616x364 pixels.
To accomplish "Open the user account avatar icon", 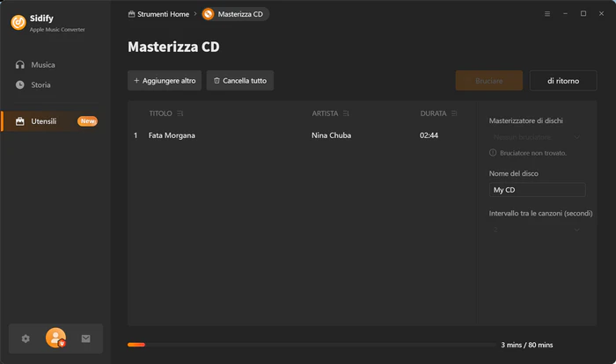I will (55, 338).
